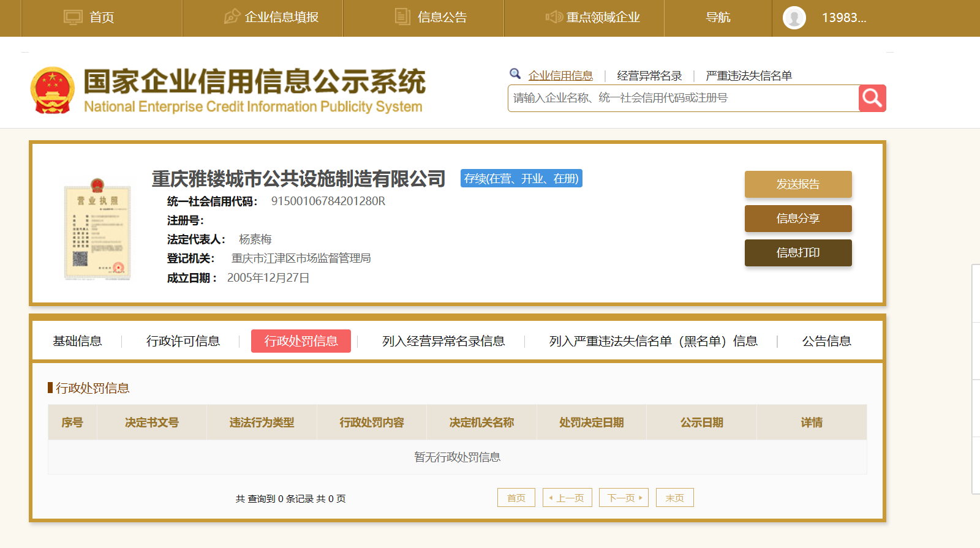Open 重点领域企业 menu item
Viewport: 980px width, 548px height.
[x=603, y=17]
